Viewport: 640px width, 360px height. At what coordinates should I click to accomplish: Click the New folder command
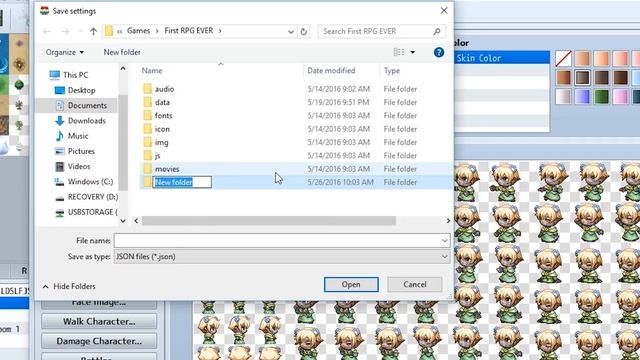click(x=122, y=52)
